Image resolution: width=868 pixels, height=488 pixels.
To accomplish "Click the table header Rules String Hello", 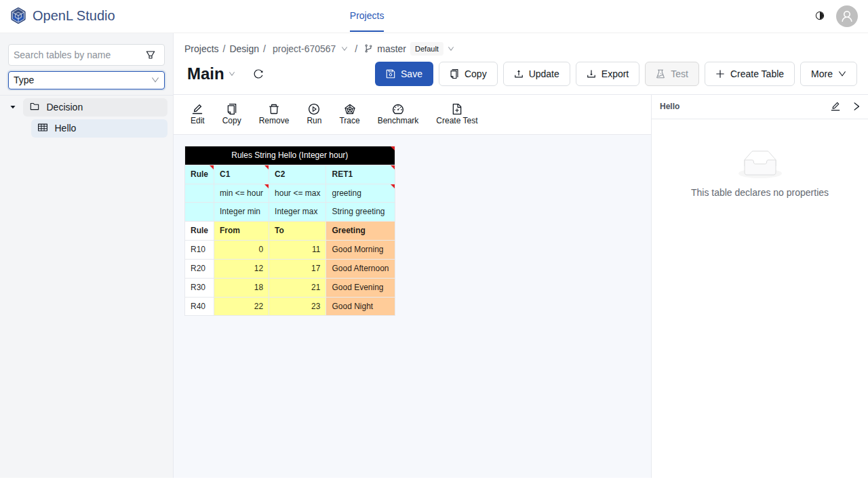I will click(290, 155).
